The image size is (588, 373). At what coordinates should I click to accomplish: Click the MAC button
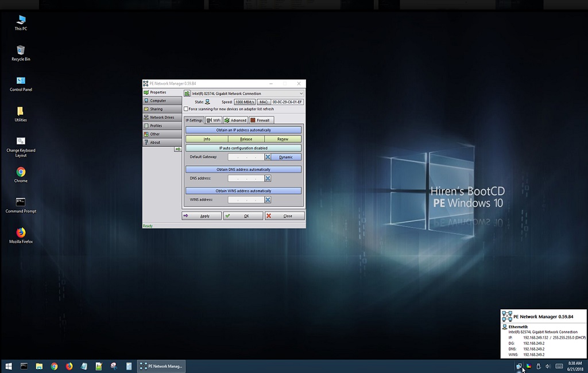coord(264,102)
